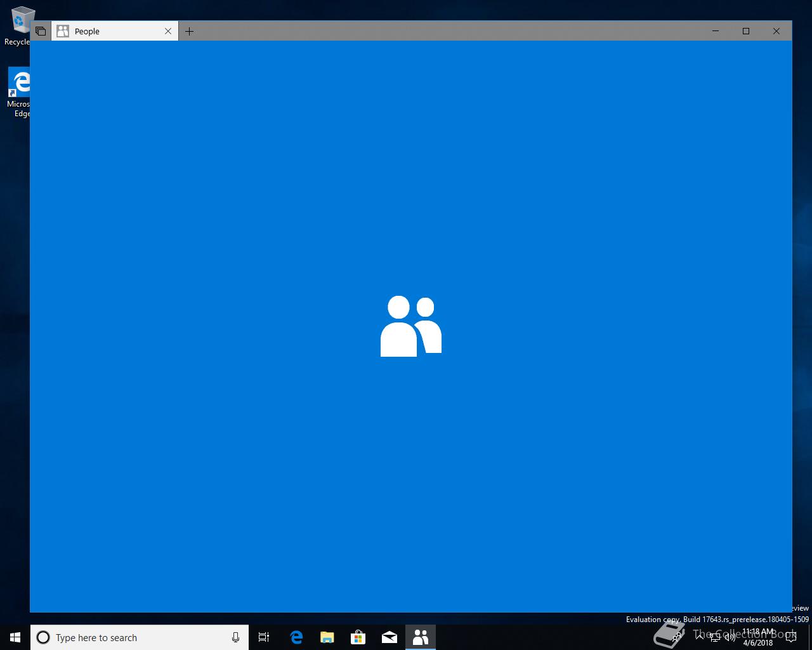This screenshot has width=812, height=650.
Task: Open Task View from taskbar
Action: 264,637
